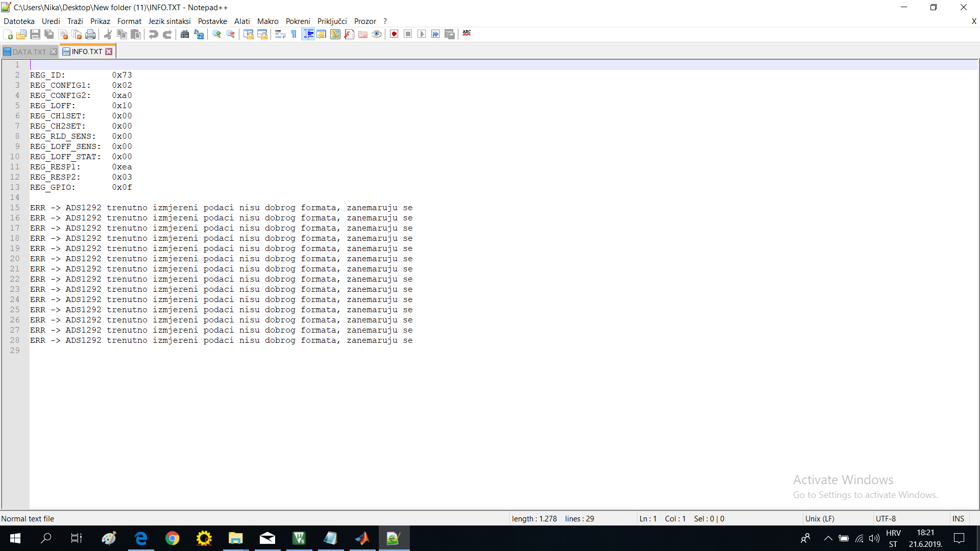Click the user defined language icon
The width and height of the screenshot is (980, 551).
click(x=322, y=34)
